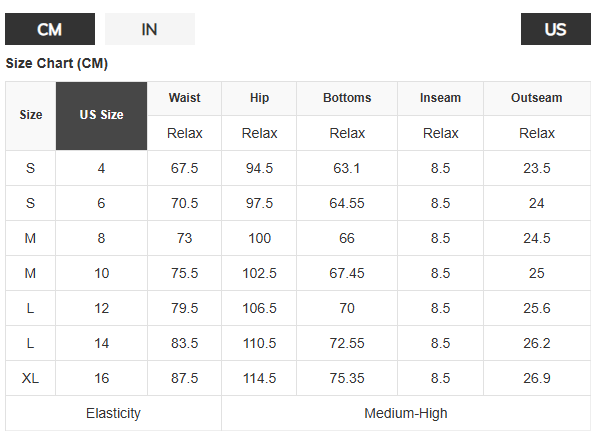Click the Inseam column header

point(440,98)
